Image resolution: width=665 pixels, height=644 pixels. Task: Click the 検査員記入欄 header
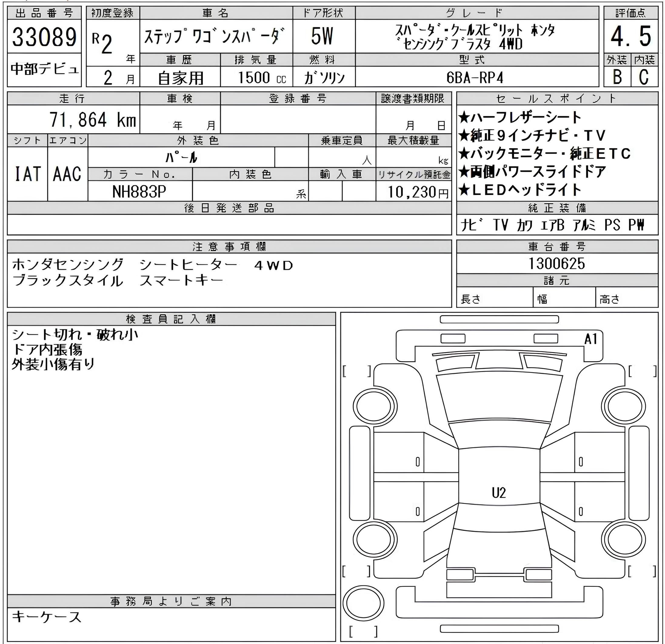coord(171,319)
